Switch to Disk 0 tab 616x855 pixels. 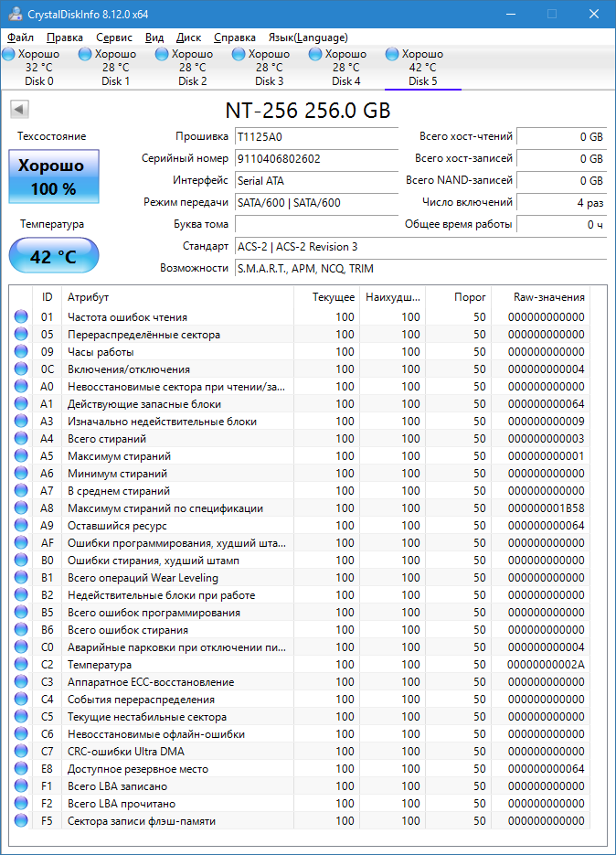coord(39,68)
